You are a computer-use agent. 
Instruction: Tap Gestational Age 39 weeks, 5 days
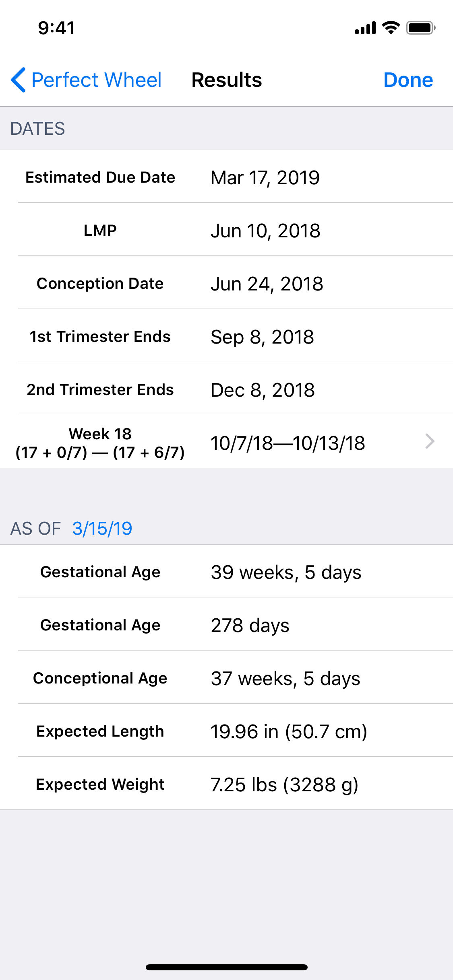point(226,571)
